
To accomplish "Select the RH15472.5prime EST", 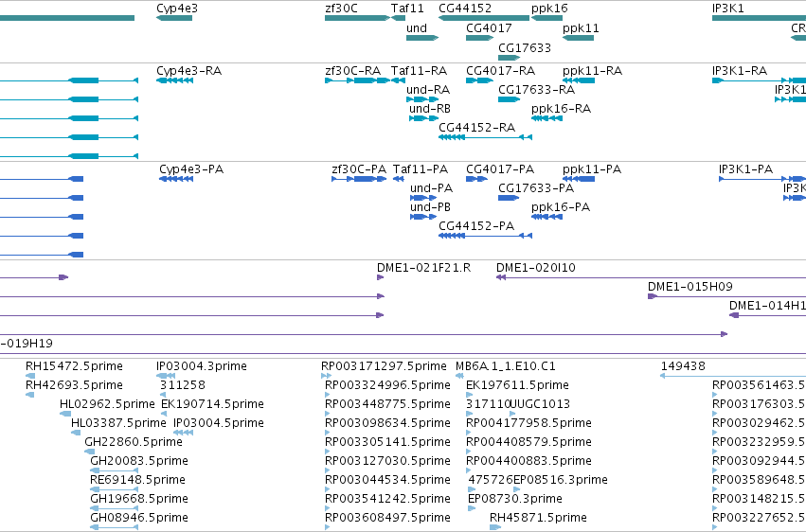I will pyautogui.click(x=30, y=376).
